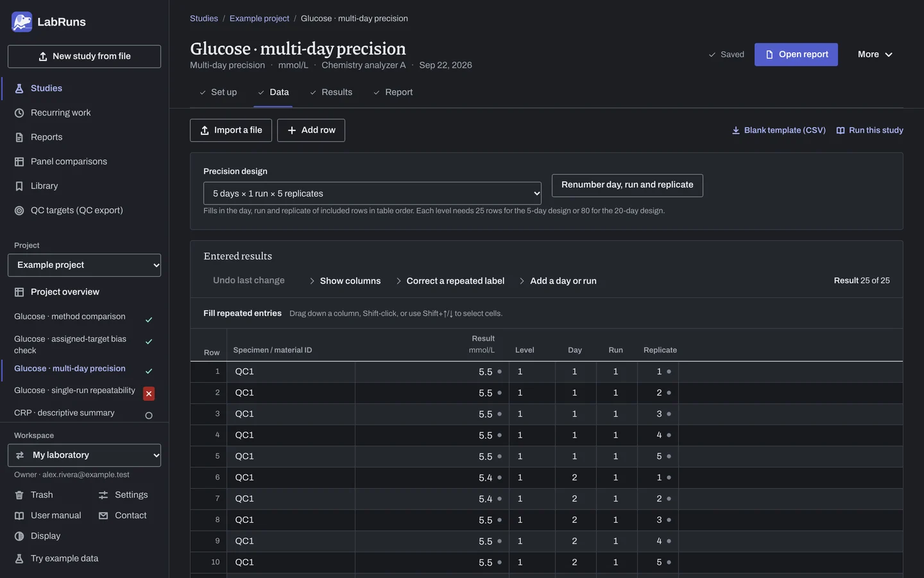Go to Recurring work
The width and height of the screenshot is (924, 578).
[84, 112]
